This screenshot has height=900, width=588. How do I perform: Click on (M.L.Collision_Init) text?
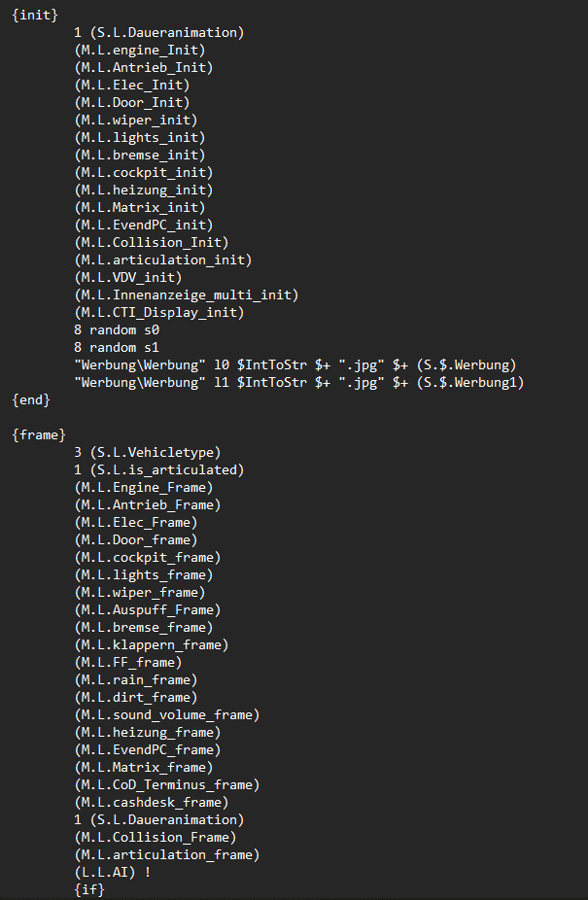[152, 242]
